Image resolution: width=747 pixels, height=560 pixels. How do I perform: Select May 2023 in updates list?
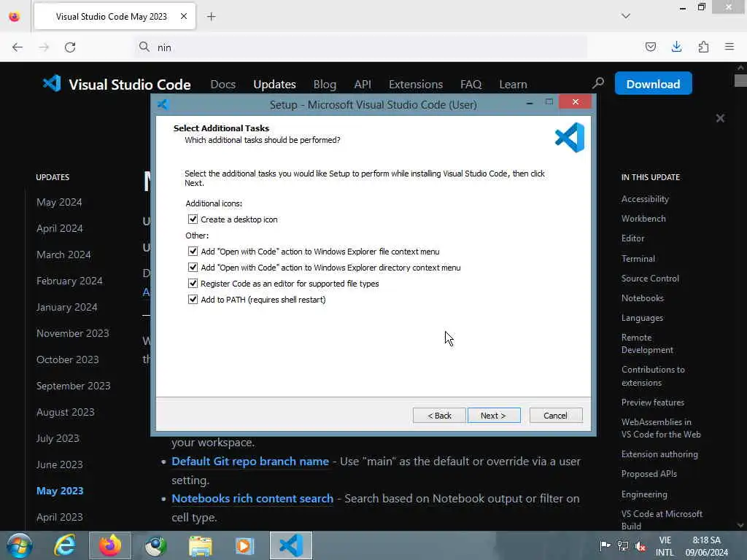60,491
